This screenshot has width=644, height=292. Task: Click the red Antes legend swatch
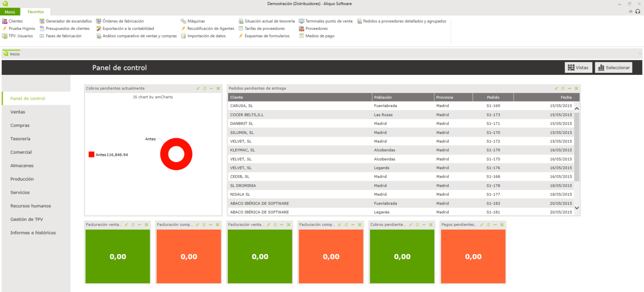click(x=91, y=154)
